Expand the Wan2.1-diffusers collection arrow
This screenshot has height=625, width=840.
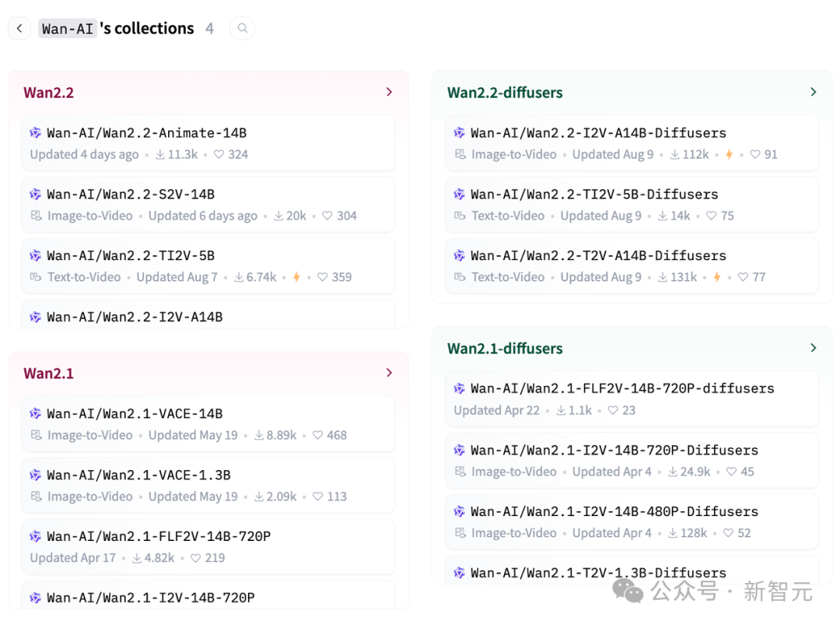[x=814, y=349]
